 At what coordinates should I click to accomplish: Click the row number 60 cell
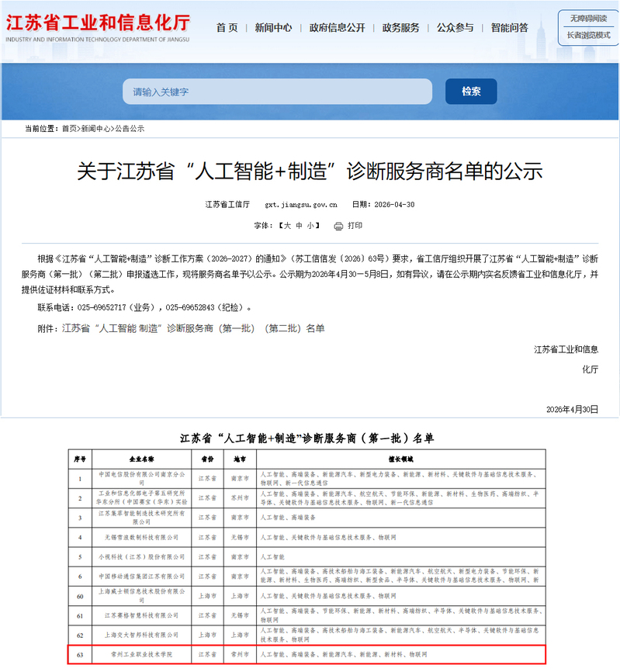click(x=80, y=596)
